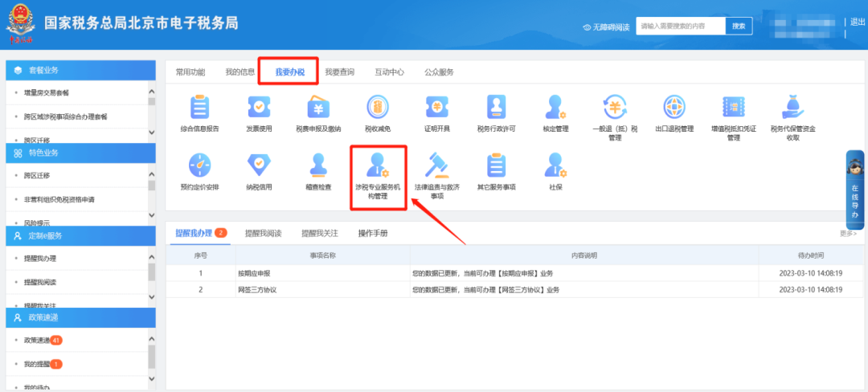Switch to the 互动中心 tab
The image size is (868, 392).
click(x=389, y=72)
